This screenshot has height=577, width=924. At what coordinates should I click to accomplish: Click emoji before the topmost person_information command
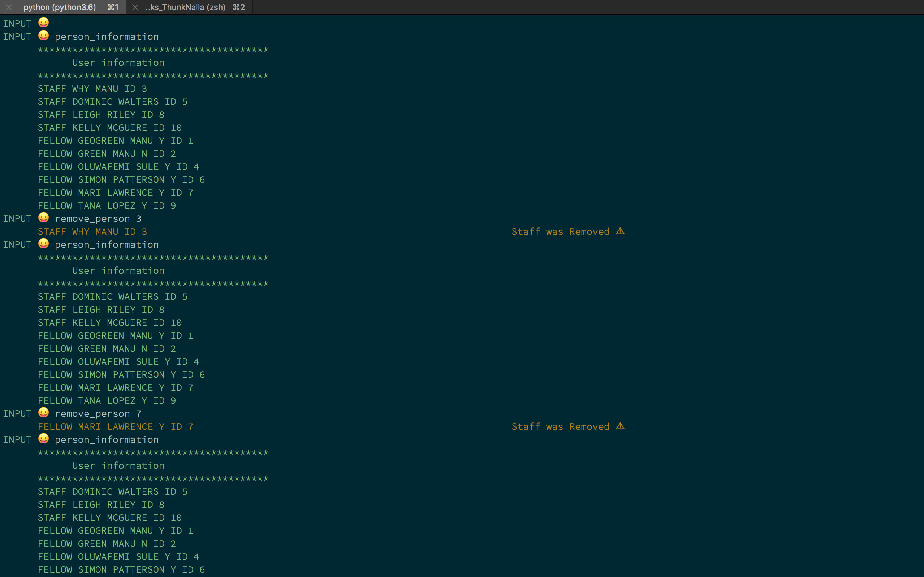43,36
